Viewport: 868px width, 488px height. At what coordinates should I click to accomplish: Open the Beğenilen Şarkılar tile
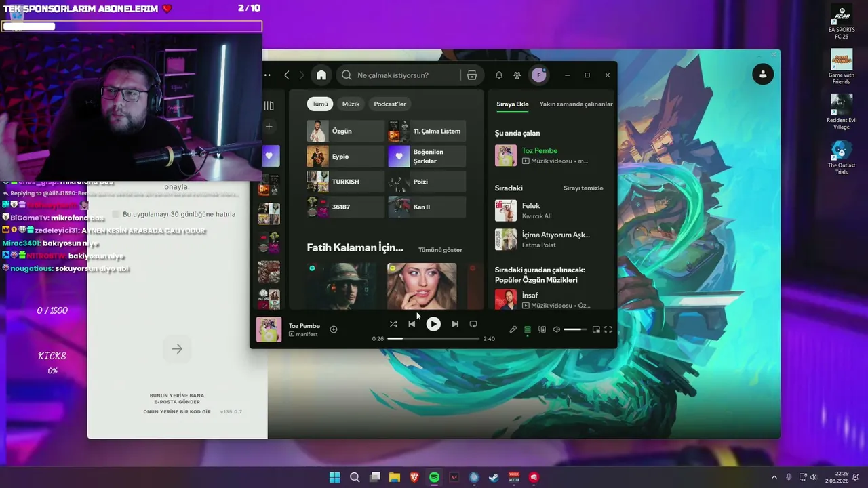pyautogui.click(x=427, y=157)
